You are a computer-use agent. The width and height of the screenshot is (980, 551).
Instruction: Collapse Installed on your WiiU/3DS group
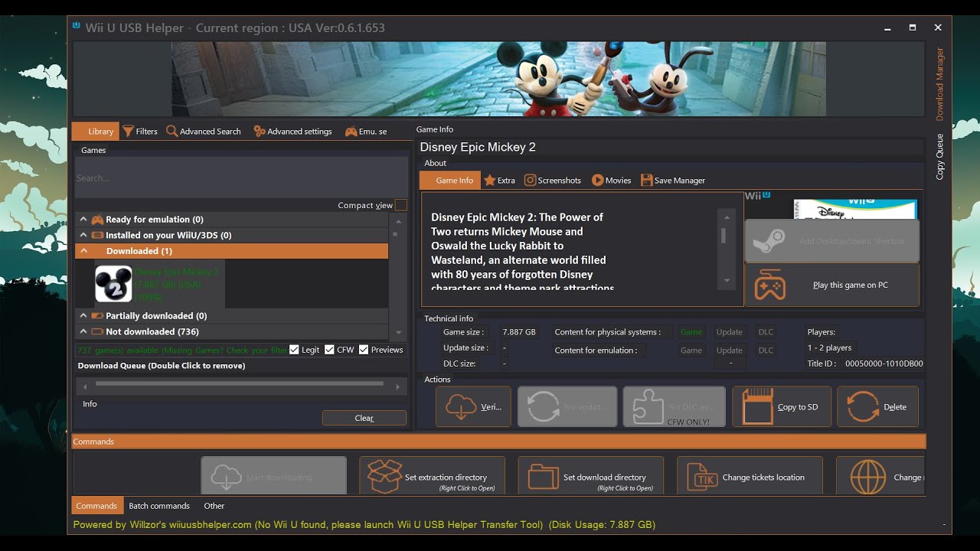83,235
